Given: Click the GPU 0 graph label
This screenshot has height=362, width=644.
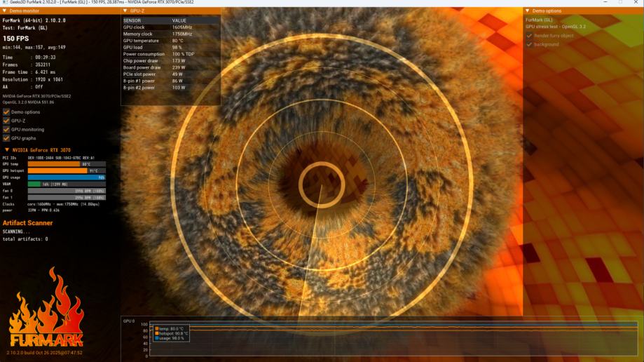Looking at the screenshot, I should click(128, 321).
